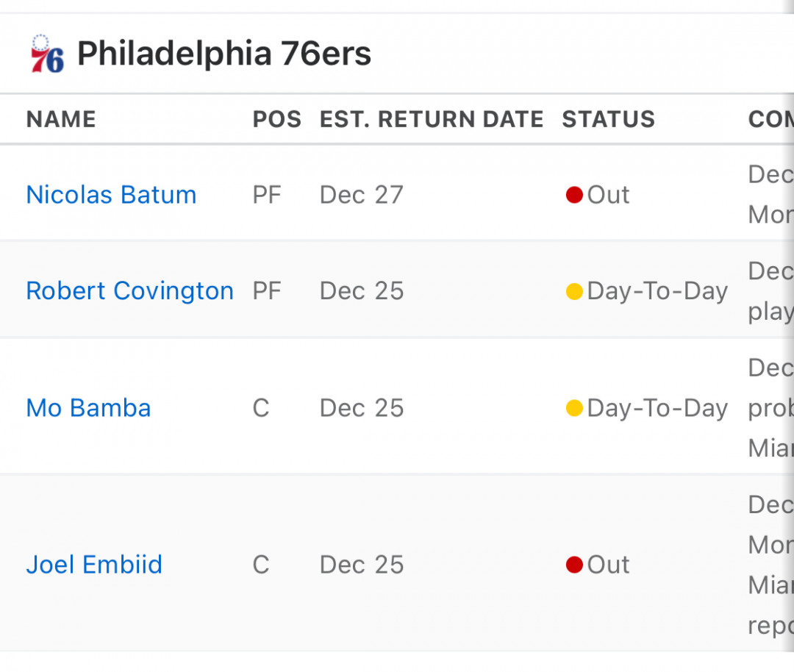Select the Mo Bamba player link
This screenshot has width=794, height=672.
pos(89,408)
